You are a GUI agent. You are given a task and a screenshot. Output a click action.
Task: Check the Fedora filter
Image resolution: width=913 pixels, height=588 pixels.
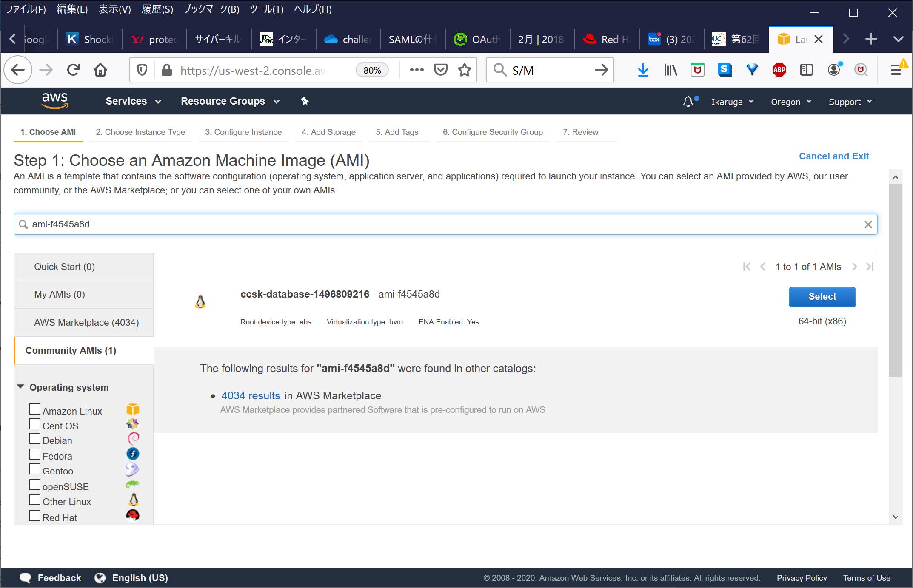[35, 454]
